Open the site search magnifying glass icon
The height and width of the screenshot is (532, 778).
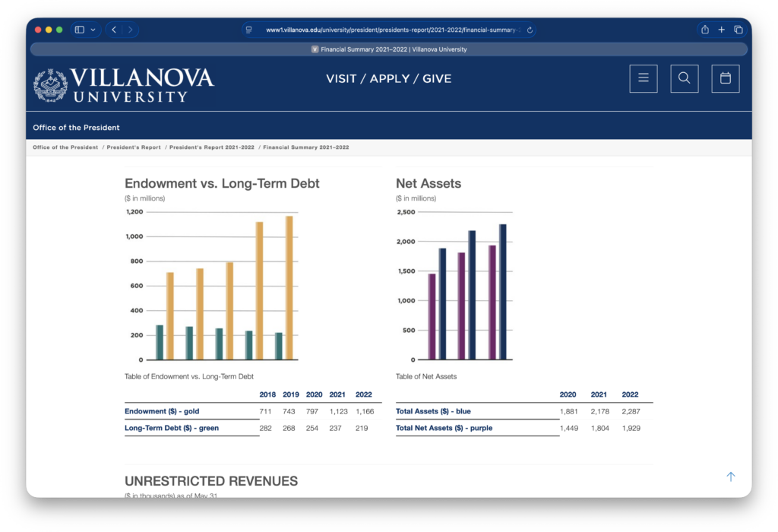[x=684, y=78]
